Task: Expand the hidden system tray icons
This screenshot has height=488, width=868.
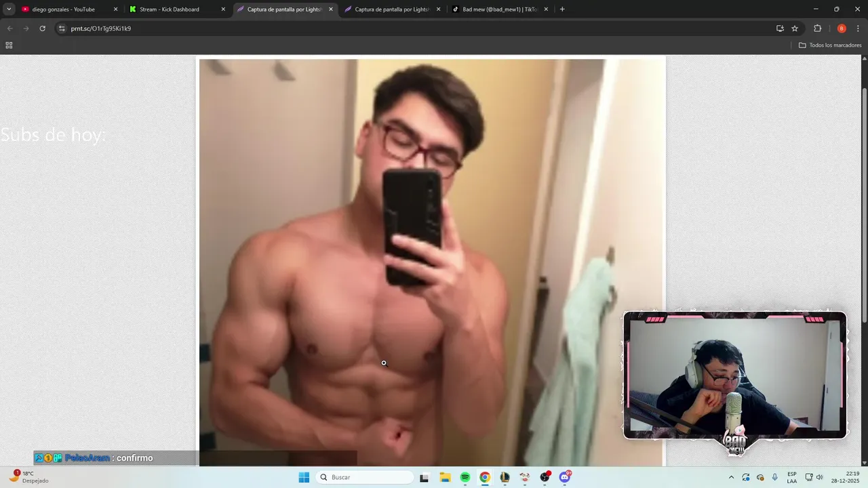Action: point(731,477)
